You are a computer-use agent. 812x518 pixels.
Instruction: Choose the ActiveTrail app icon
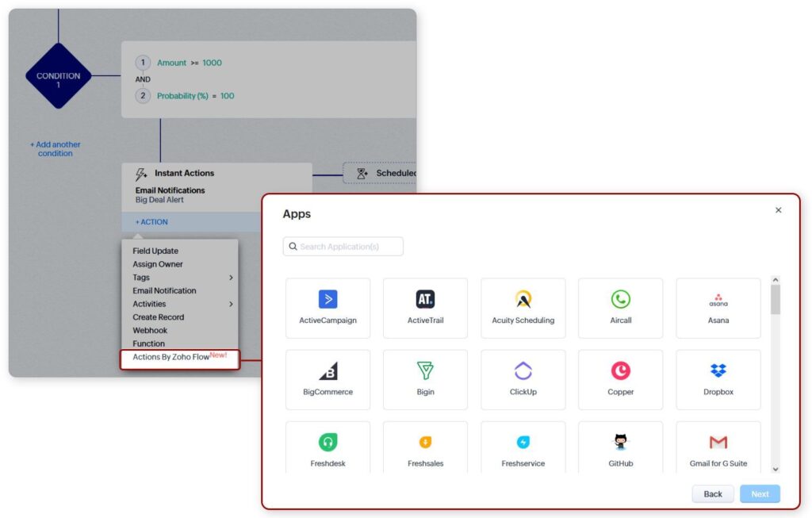tap(425, 299)
